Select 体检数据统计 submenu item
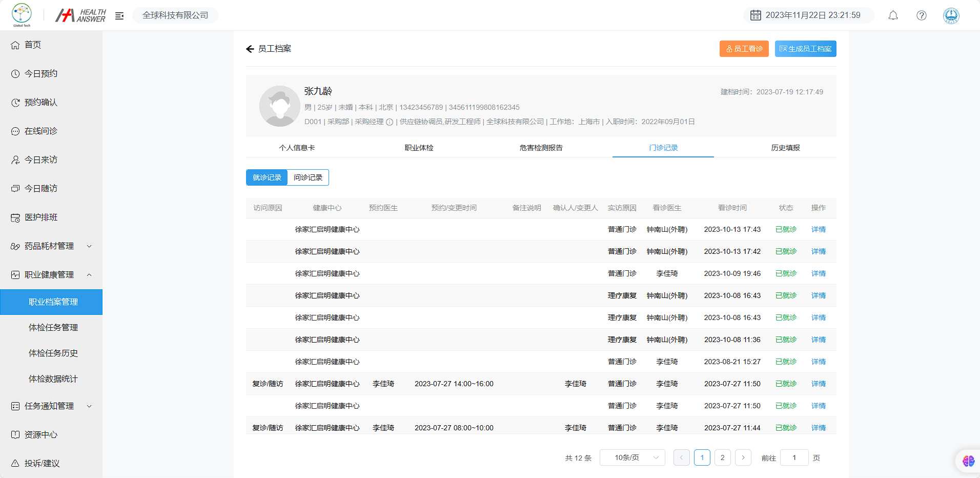This screenshot has width=980, height=478. (51, 379)
